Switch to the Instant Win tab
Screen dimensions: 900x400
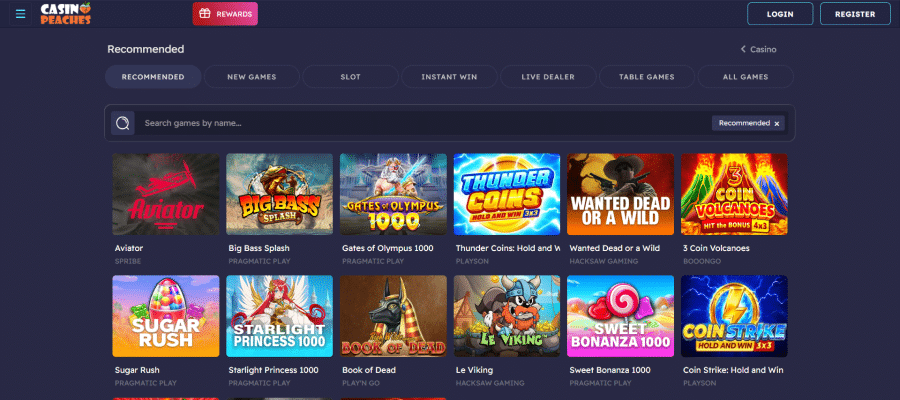pos(449,76)
